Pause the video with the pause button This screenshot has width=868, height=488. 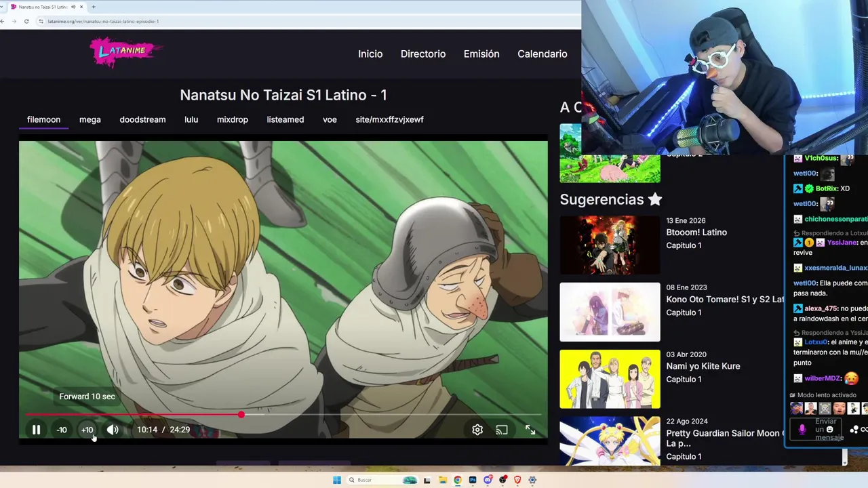click(36, 430)
